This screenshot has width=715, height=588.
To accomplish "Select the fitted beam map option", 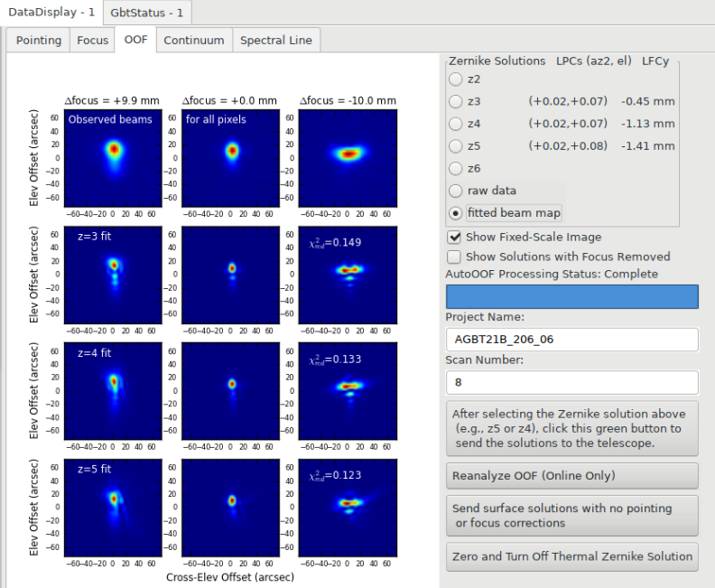I will (456, 213).
